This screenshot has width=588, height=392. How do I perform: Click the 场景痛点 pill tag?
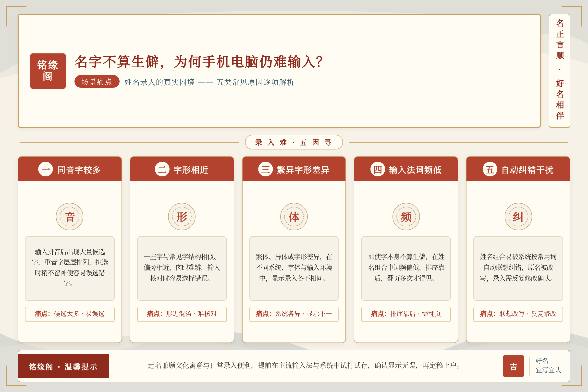click(97, 82)
